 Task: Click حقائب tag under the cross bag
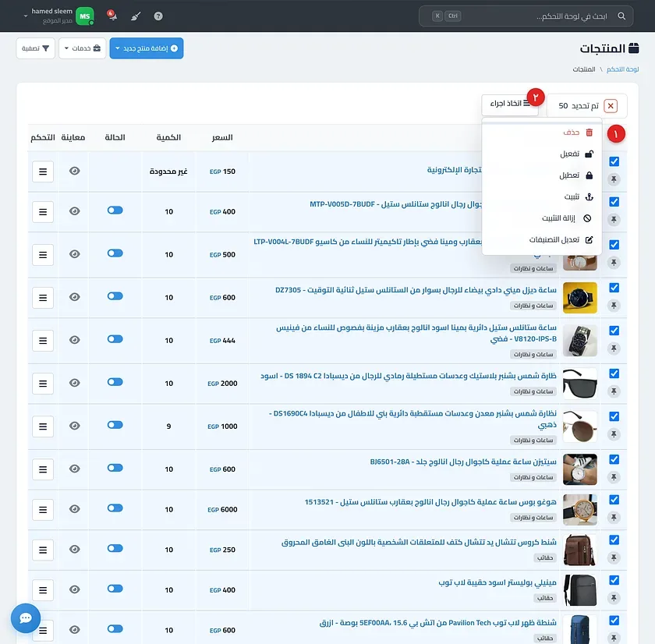tap(545, 557)
